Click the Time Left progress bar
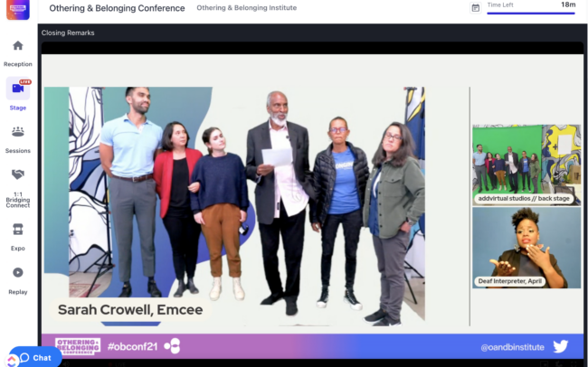 click(531, 14)
